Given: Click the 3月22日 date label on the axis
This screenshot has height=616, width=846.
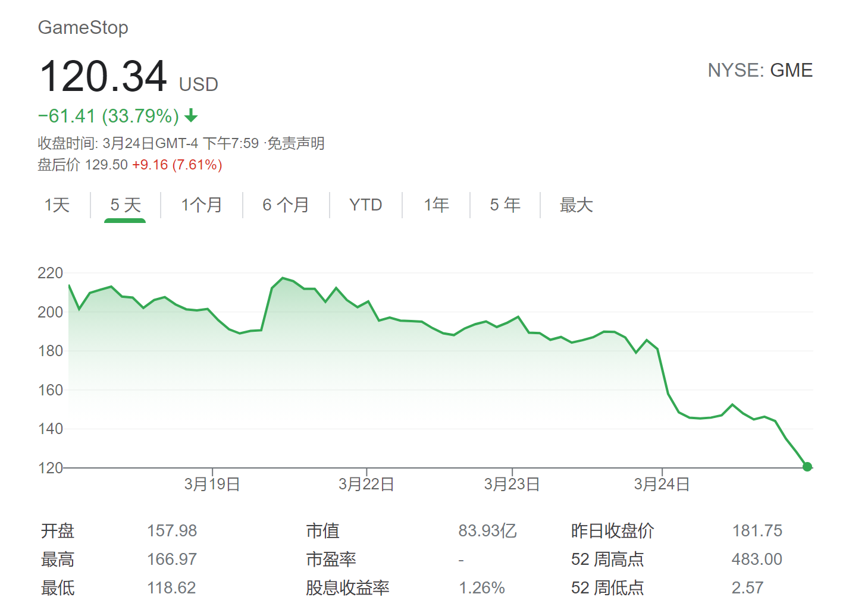Looking at the screenshot, I should [x=366, y=484].
